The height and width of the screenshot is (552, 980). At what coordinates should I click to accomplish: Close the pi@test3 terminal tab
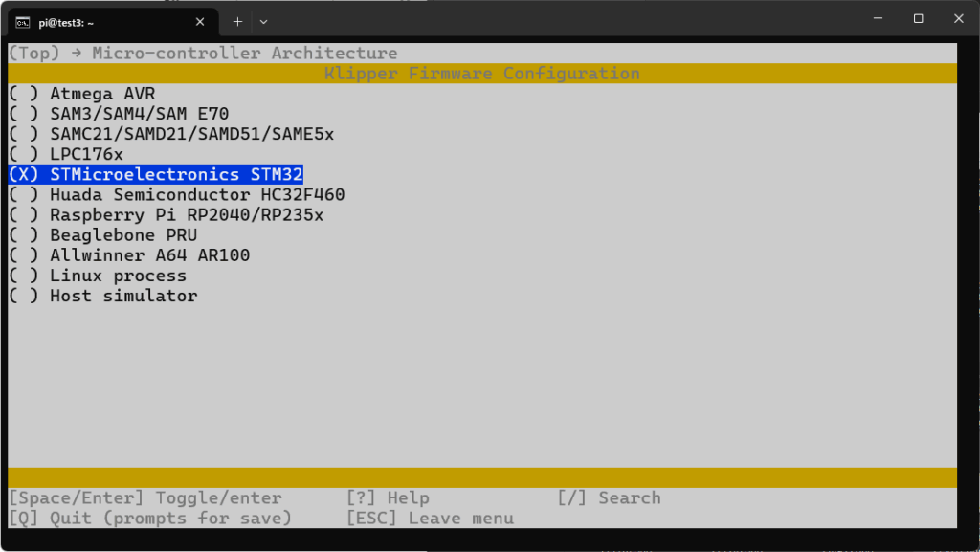tap(200, 21)
